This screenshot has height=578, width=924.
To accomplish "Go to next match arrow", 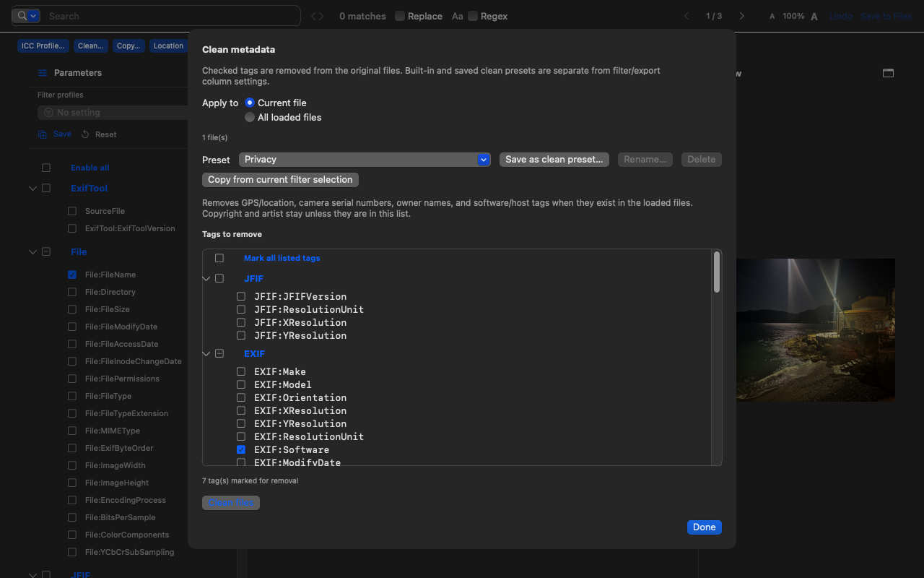I will point(741,16).
